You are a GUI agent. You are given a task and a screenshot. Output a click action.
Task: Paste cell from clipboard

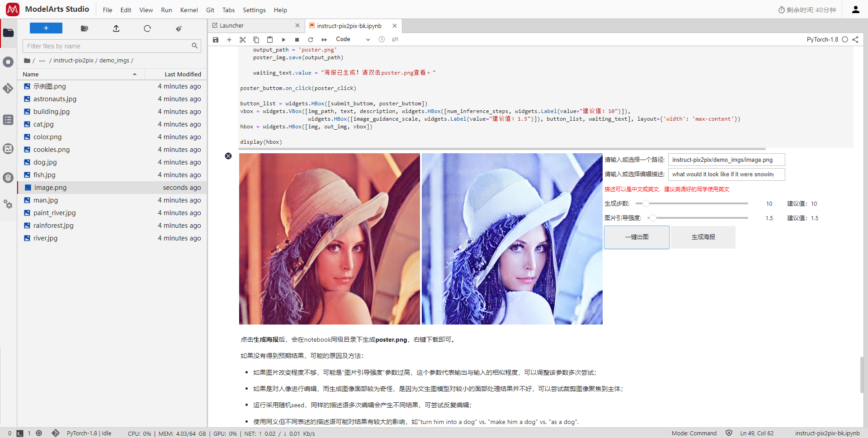270,40
